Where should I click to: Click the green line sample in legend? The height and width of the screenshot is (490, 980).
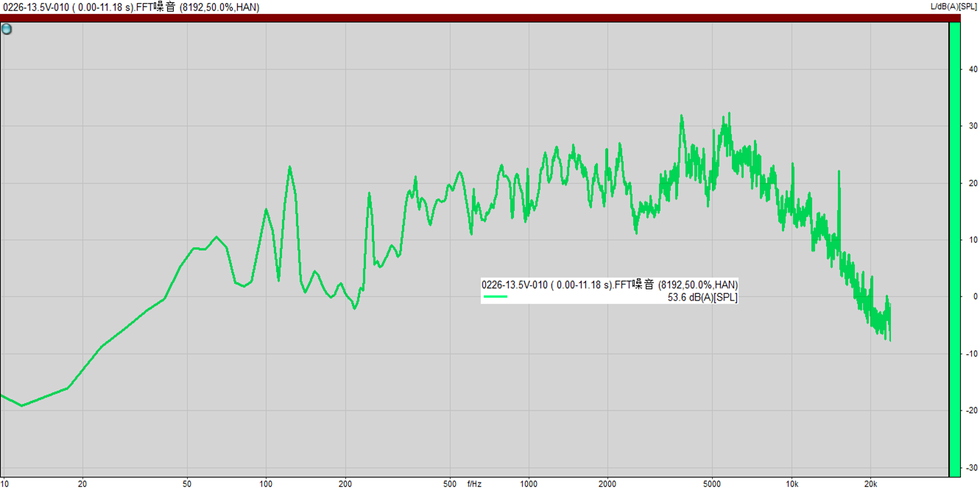point(495,297)
